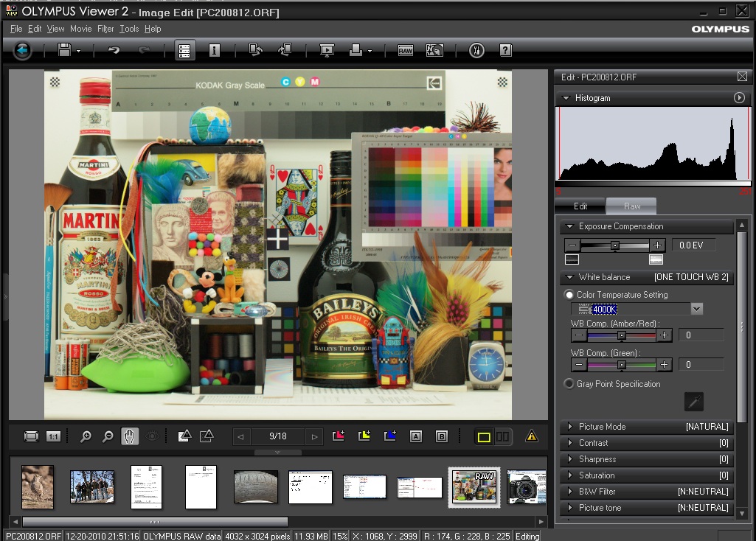Switch to the Raw tab
Screen dimensions: 756x541
tap(631, 206)
